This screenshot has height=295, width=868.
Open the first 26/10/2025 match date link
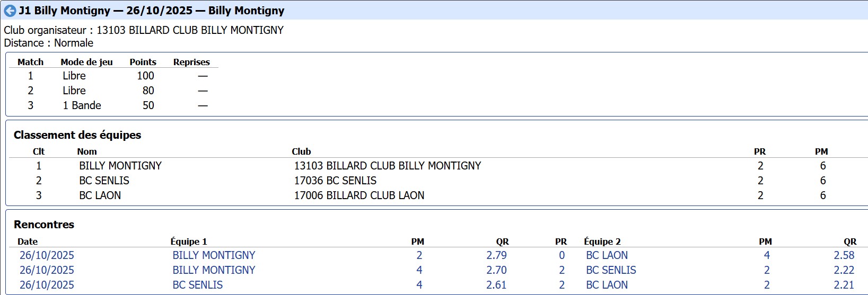pos(47,255)
